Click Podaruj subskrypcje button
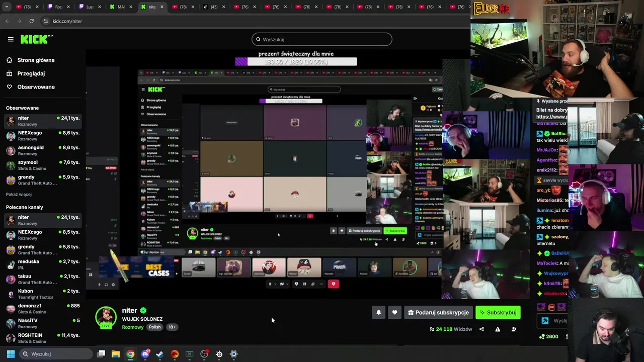 point(438,313)
